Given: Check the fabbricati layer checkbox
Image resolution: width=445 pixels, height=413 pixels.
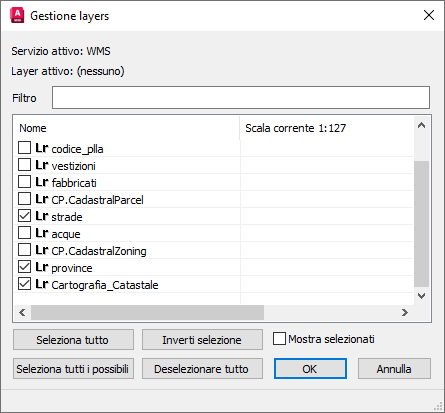Looking at the screenshot, I should click(24, 181).
